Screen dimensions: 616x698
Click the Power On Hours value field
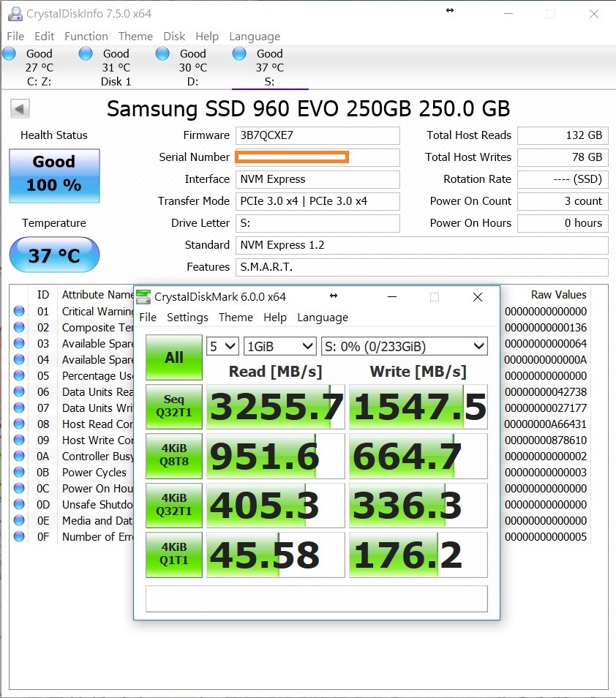(563, 223)
